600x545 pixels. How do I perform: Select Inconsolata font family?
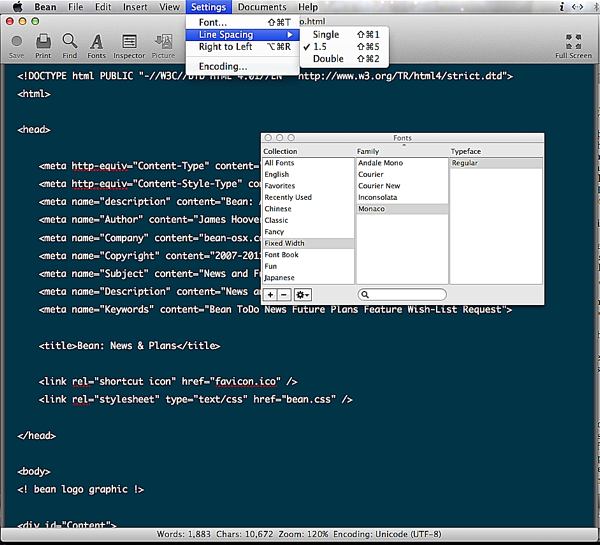[x=402, y=197]
